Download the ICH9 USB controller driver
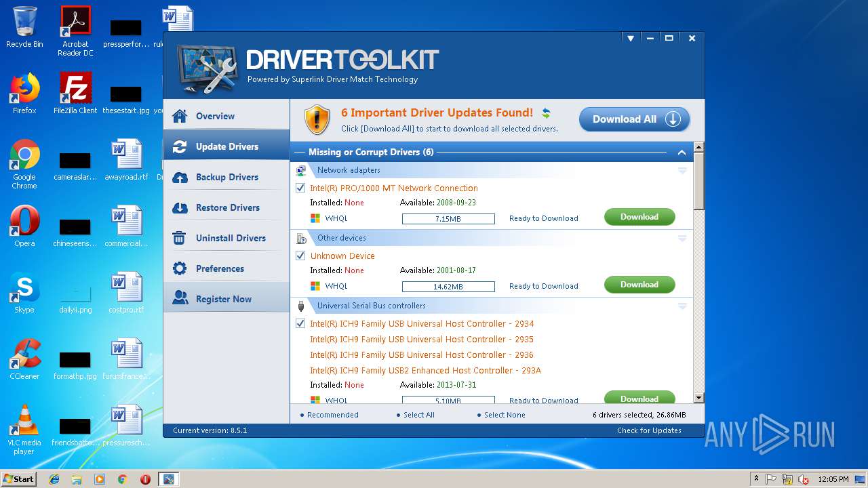 pos(639,398)
